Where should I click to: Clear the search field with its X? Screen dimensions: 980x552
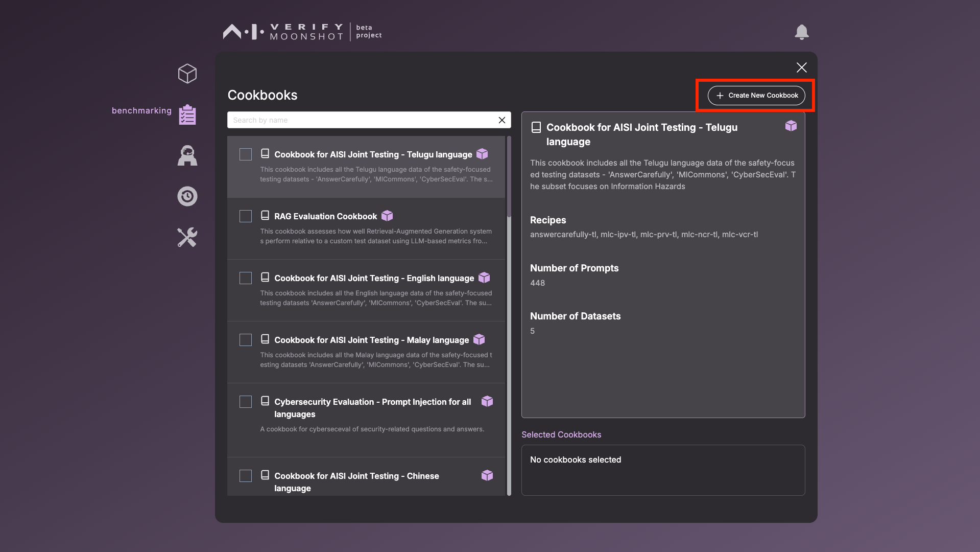502,120
